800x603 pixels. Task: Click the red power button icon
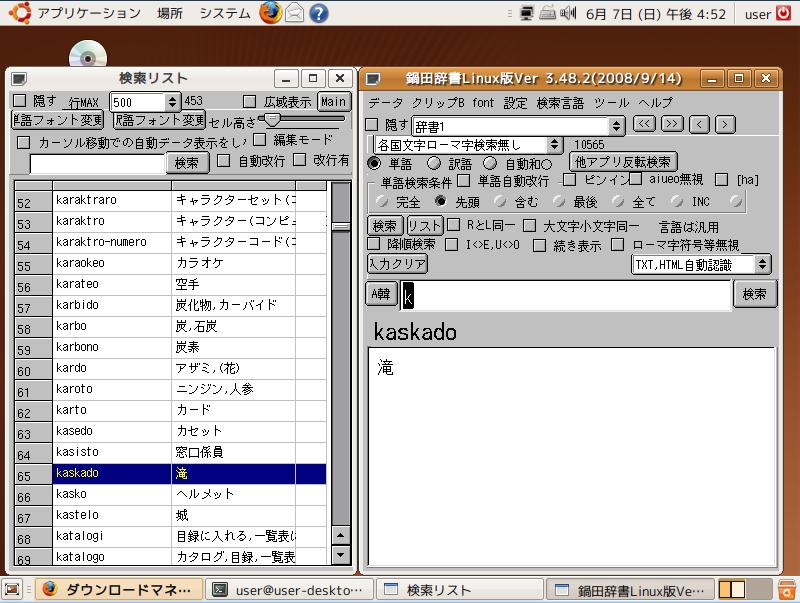point(783,13)
